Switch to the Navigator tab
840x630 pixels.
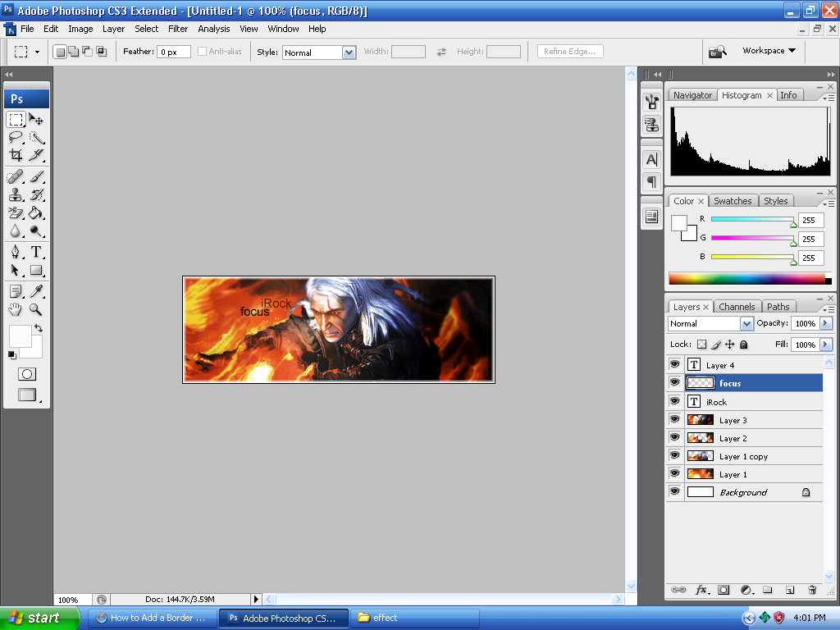(692, 95)
